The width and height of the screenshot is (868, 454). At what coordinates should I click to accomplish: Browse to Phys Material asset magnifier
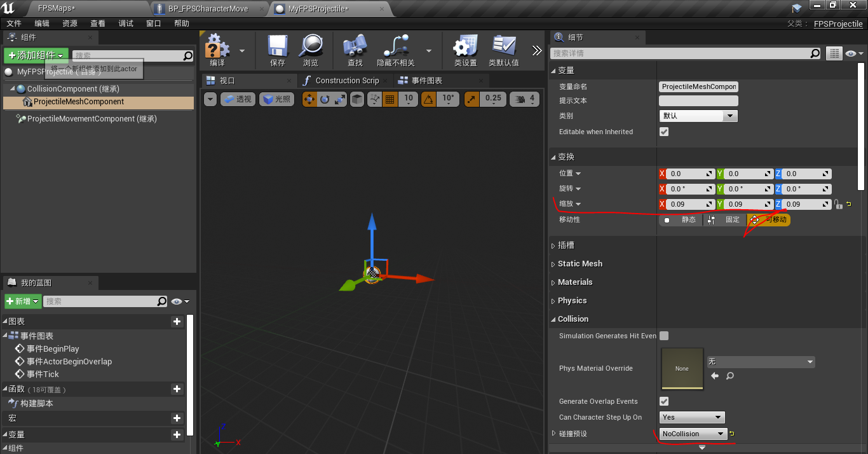(730, 376)
